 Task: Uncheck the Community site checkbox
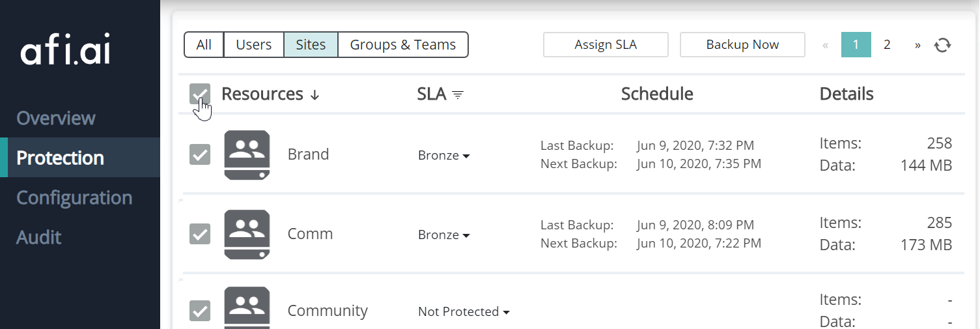[200, 311]
